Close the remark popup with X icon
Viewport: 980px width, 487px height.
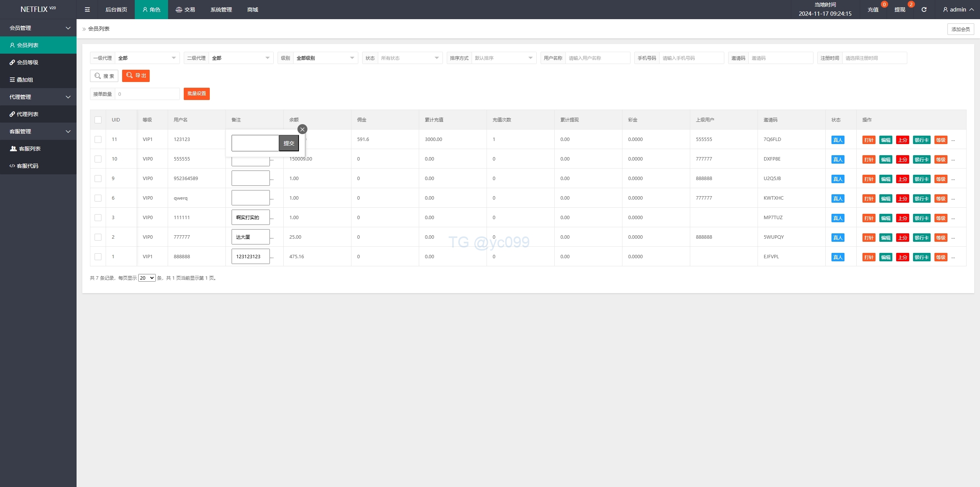click(302, 130)
